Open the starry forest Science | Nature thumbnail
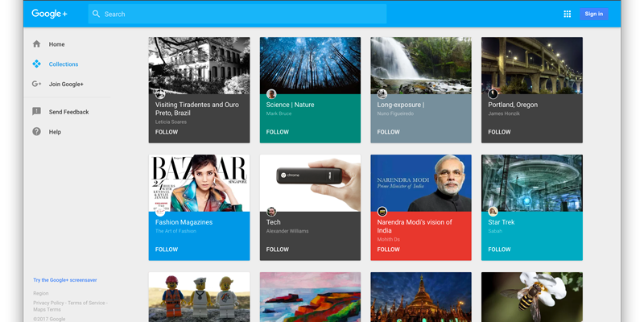 [x=310, y=66]
